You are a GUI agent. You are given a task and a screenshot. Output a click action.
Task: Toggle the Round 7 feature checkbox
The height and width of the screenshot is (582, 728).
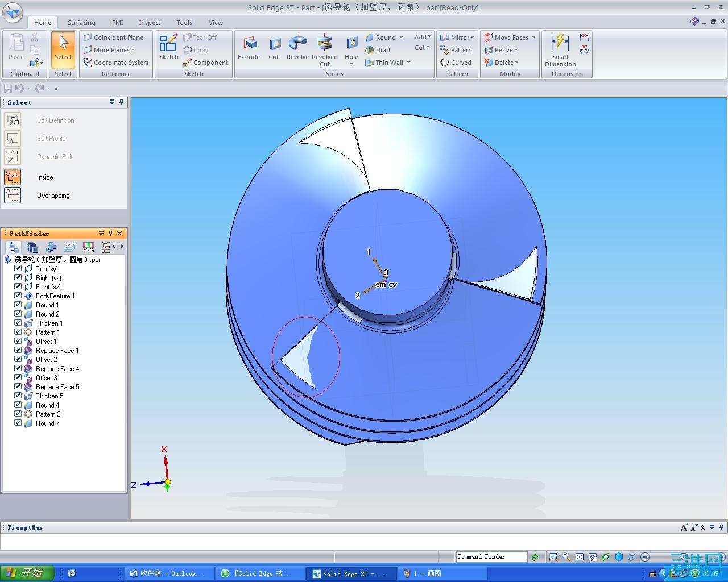click(18, 423)
